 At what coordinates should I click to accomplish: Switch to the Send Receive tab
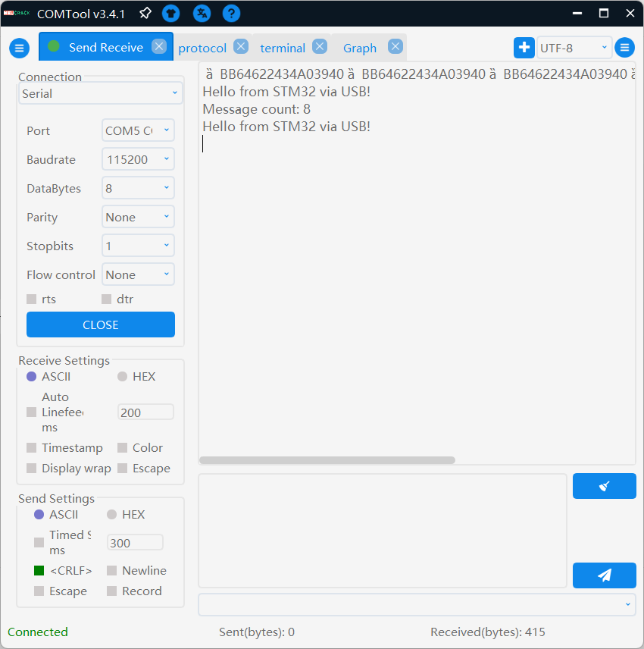tap(106, 47)
